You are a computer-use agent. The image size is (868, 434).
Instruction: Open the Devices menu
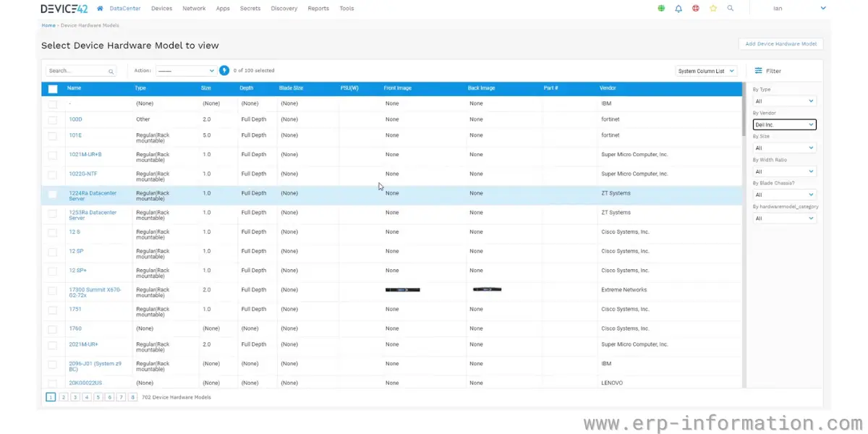click(x=161, y=9)
